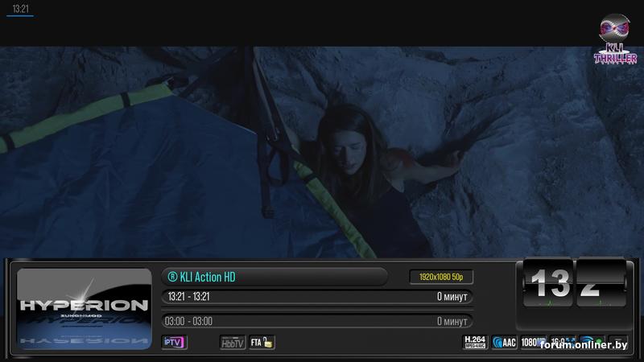Click the registered symbol before KLI Action HD
This screenshot has width=644, height=362.
(172, 277)
